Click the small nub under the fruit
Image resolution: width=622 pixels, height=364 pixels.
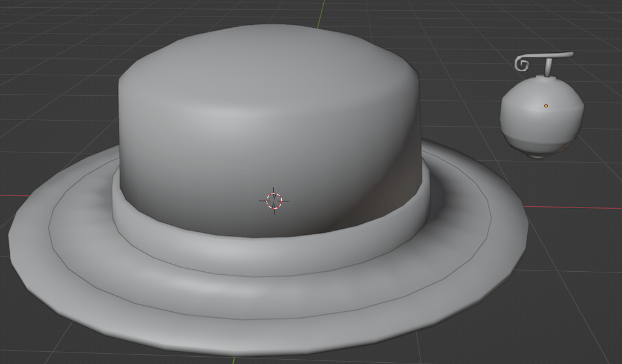click(537, 157)
